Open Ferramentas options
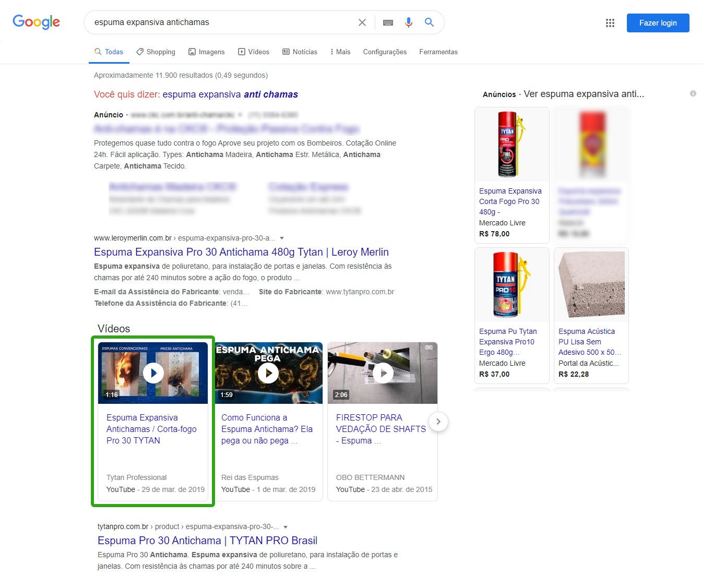Viewport: 713px width, 588px height. [x=438, y=52]
